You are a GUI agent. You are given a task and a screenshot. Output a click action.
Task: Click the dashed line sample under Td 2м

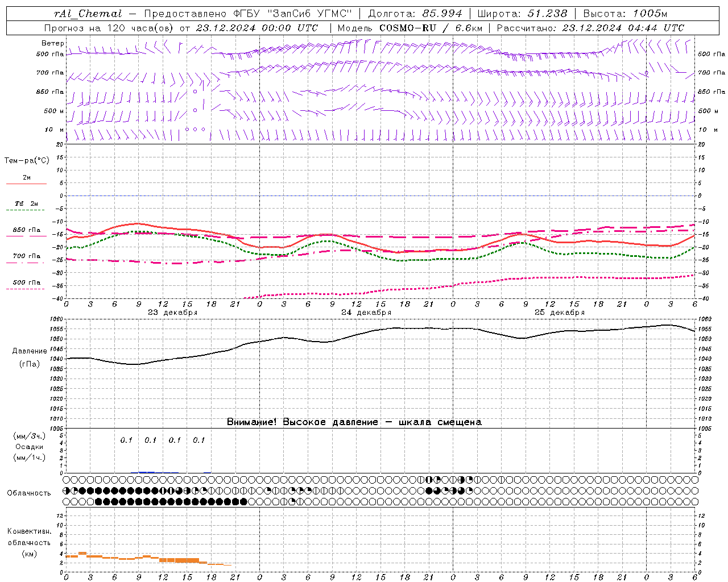(x=25, y=210)
